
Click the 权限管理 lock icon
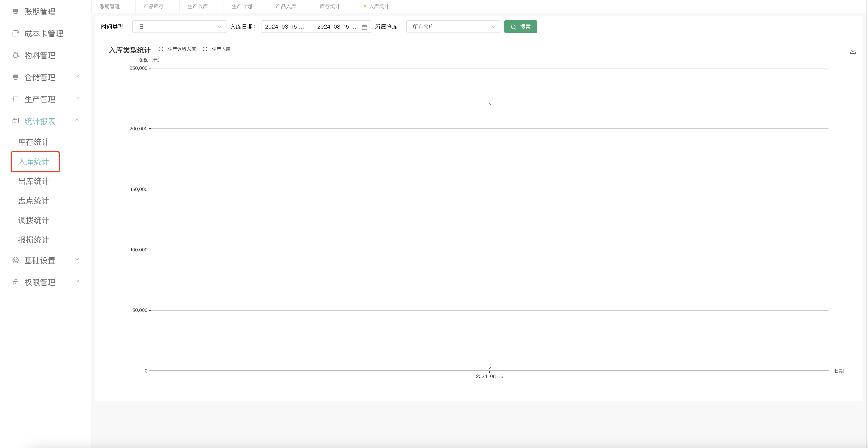tap(15, 282)
